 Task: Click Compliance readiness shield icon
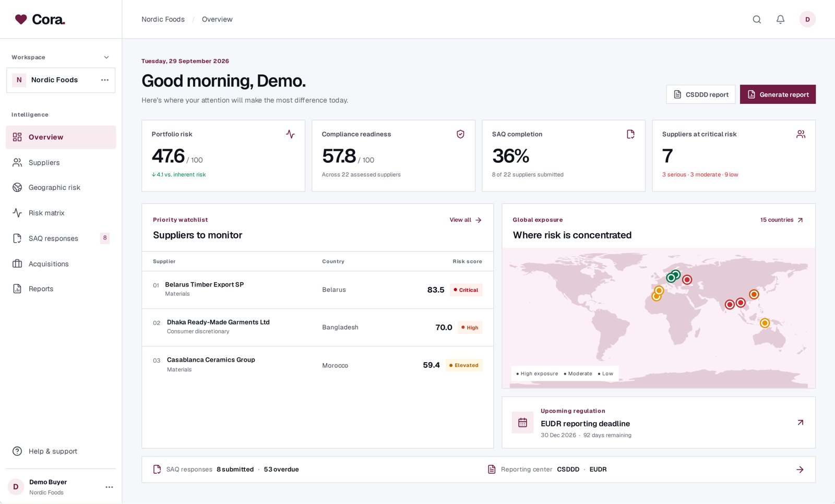[460, 134]
